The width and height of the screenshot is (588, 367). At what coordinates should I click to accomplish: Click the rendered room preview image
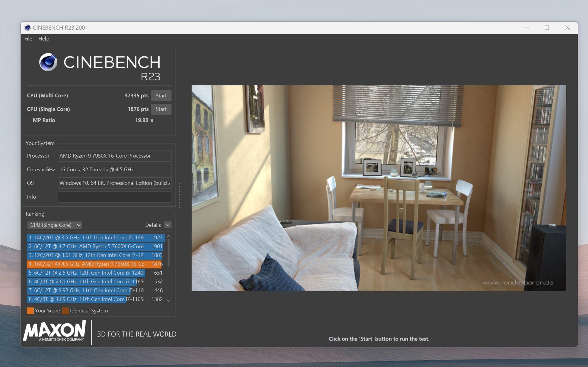point(379,188)
